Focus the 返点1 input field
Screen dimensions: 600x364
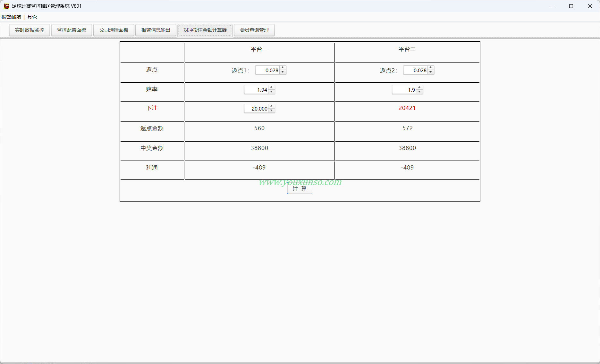(x=268, y=70)
